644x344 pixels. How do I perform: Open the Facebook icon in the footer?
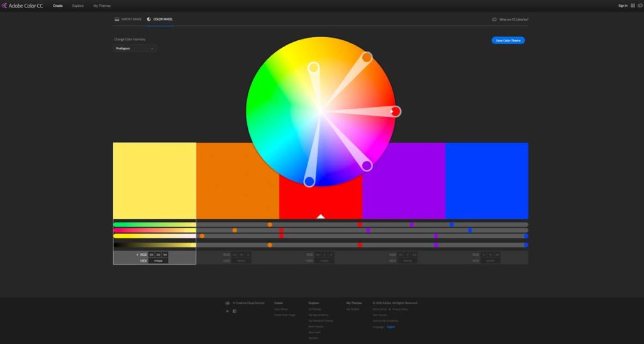(235, 311)
